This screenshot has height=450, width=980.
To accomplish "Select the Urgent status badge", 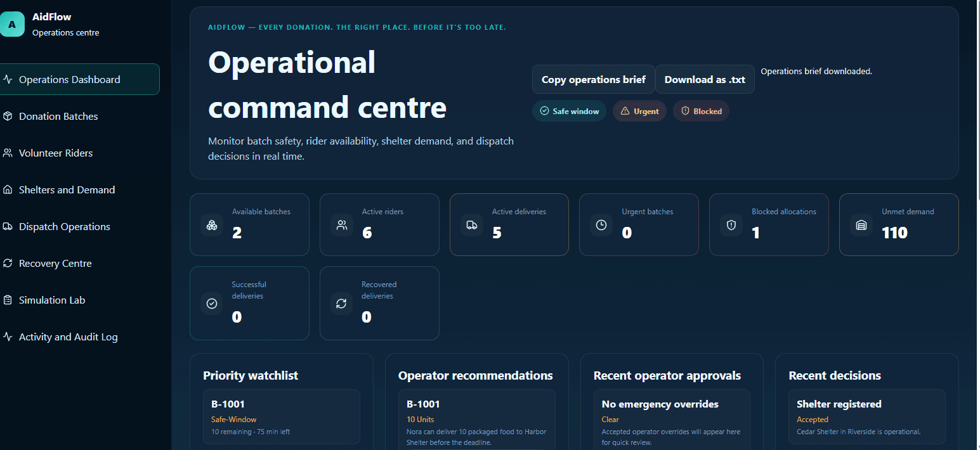I will pyautogui.click(x=639, y=111).
